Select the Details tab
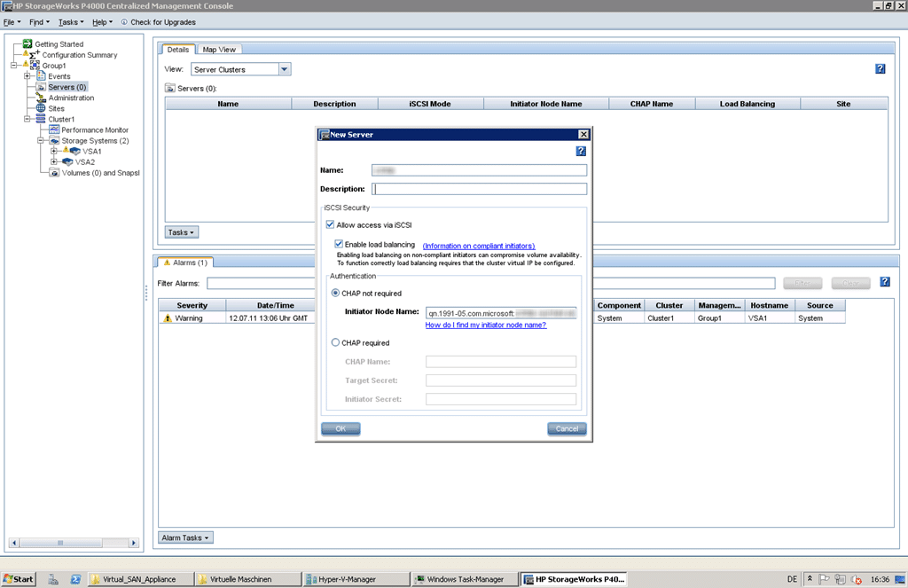 (177, 50)
